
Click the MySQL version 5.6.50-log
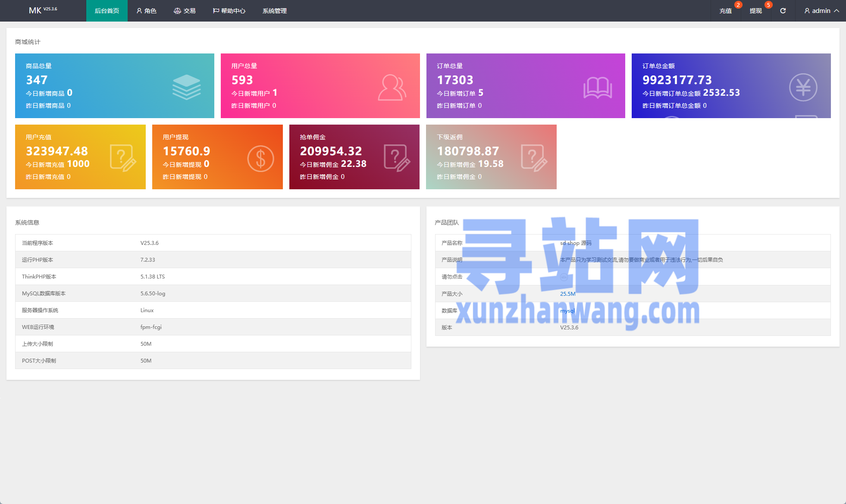153,293
